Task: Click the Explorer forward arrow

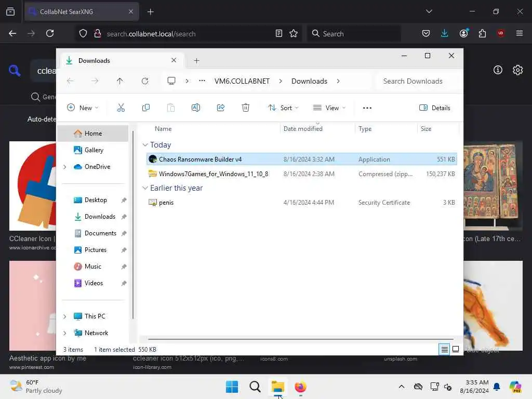Action: 95,81
